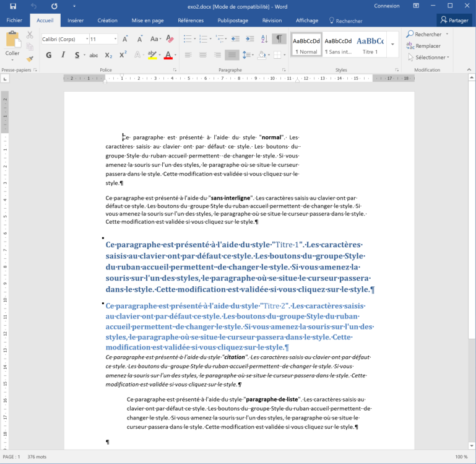This screenshot has height=464, width=476.
Task: Click the shading paint bucket button
Action: tap(261, 55)
